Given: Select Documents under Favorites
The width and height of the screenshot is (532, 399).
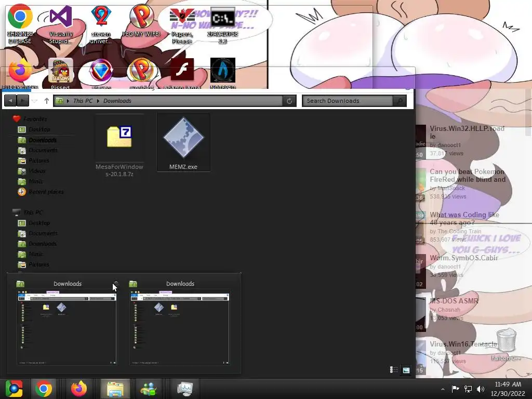Looking at the screenshot, I should coord(37,150).
